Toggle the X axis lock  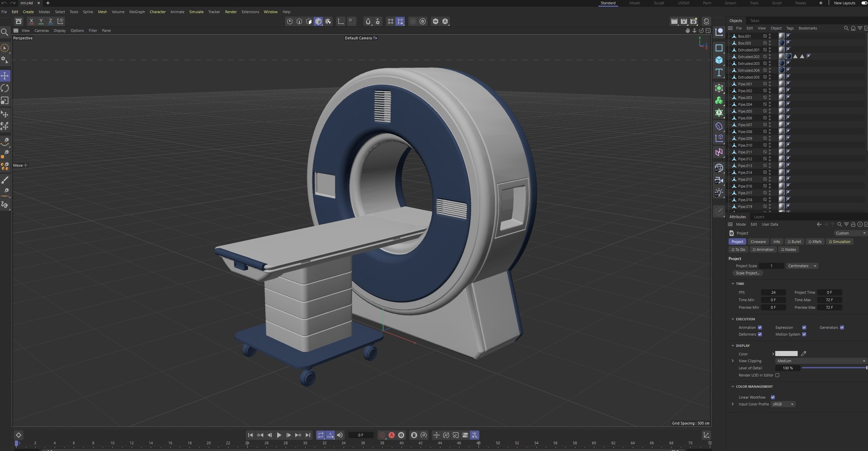click(x=31, y=21)
